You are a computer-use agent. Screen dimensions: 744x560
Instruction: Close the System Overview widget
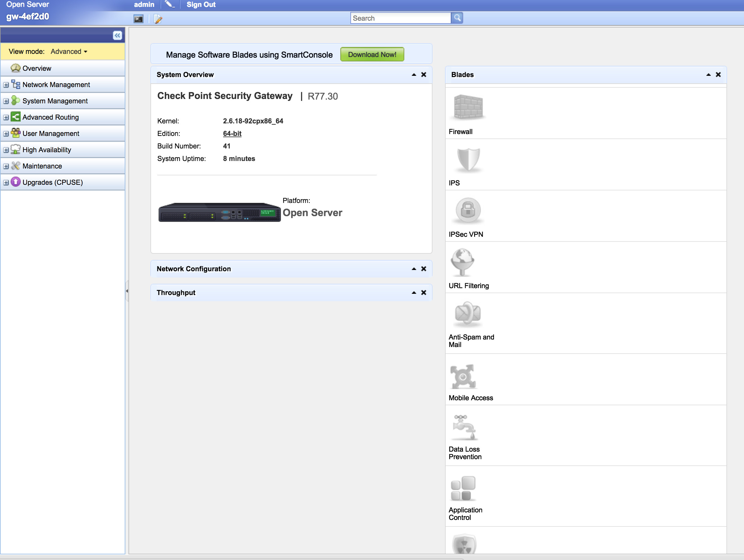[x=424, y=75]
